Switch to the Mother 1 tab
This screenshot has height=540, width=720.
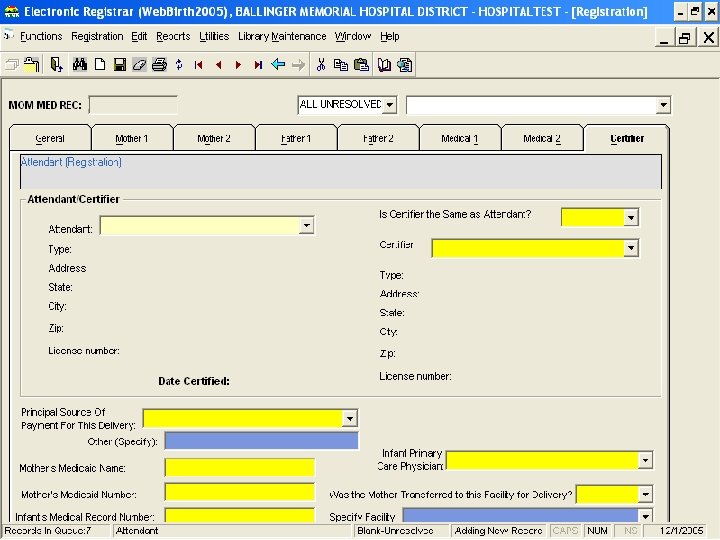tap(131, 139)
